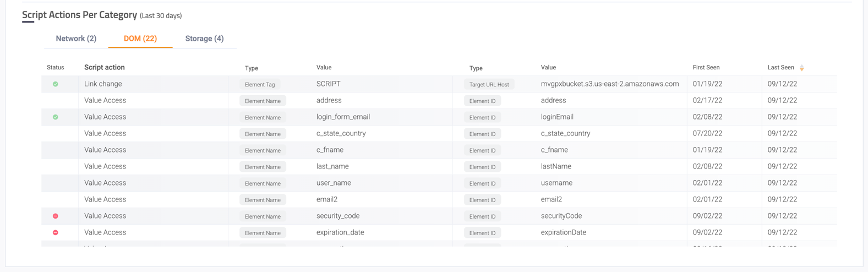
Task: Click the Last Seen column header
Action: 780,68
